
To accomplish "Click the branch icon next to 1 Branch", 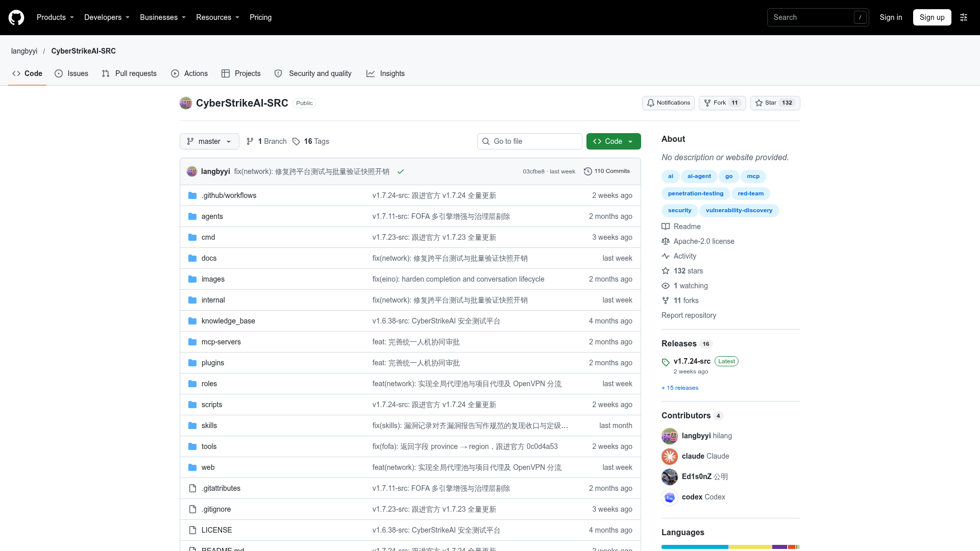I will click(x=250, y=141).
